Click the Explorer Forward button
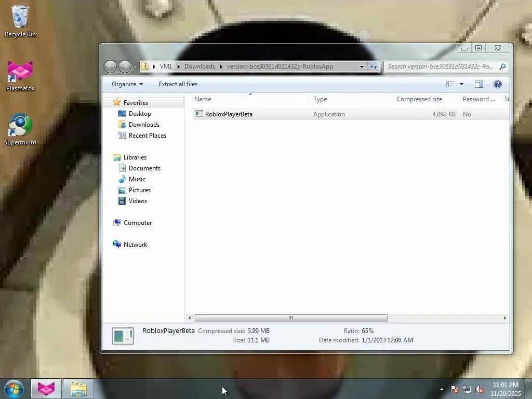Viewport: 532px width, 399px height. tap(125, 66)
